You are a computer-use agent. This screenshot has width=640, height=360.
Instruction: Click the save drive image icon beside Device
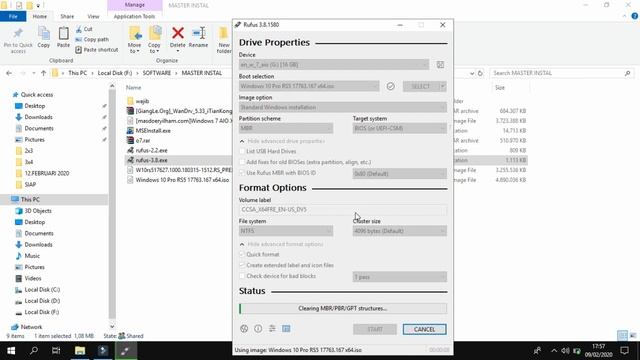(440, 64)
